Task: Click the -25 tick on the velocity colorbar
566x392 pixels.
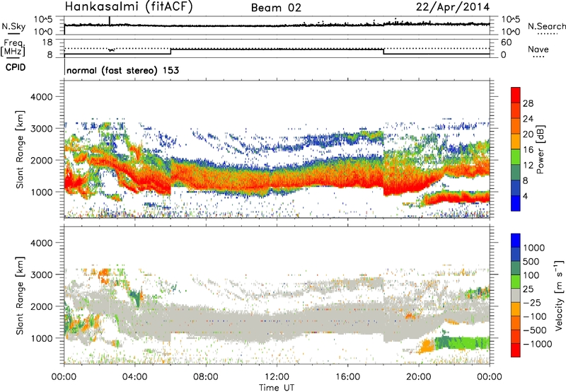Action: [x=533, y=302]
